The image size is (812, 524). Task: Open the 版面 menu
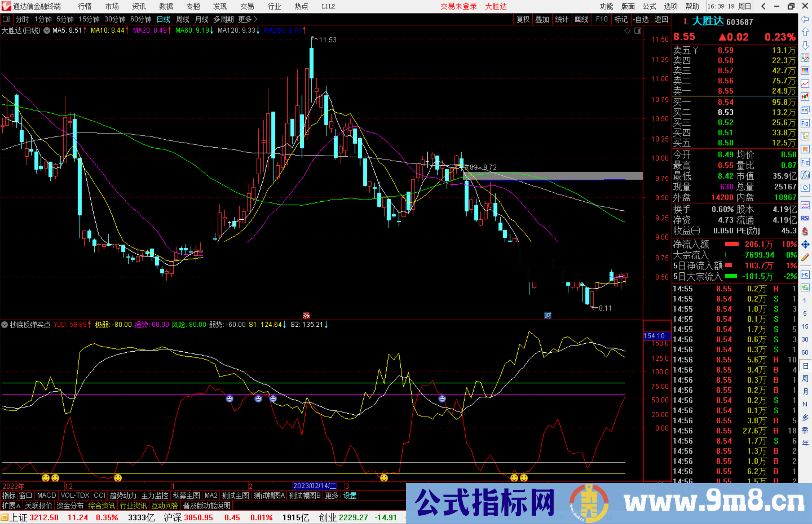point(628,6)
